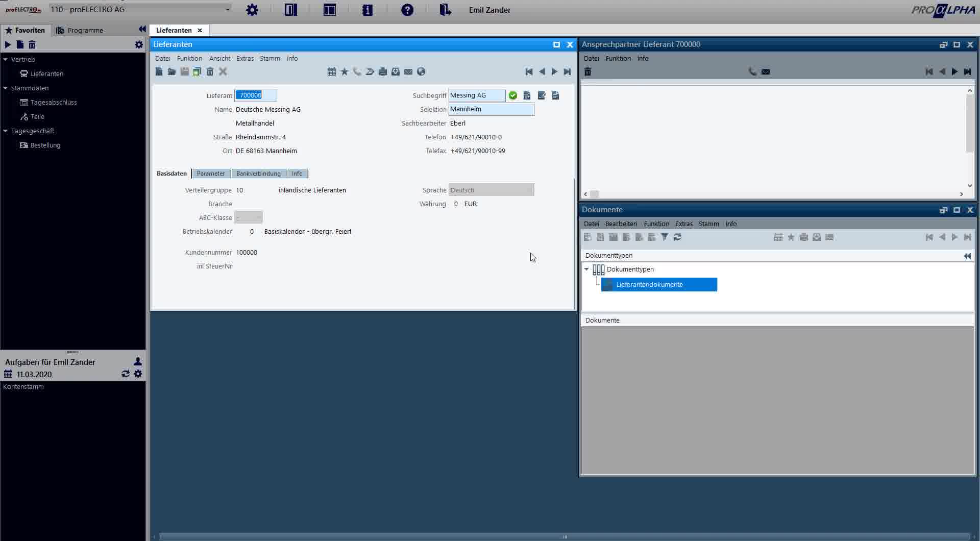The height and width of the screenshot is (541, 980).
Task: Click the open folder icon in Lieferanten toolbar
Action: tap(171, 71)
